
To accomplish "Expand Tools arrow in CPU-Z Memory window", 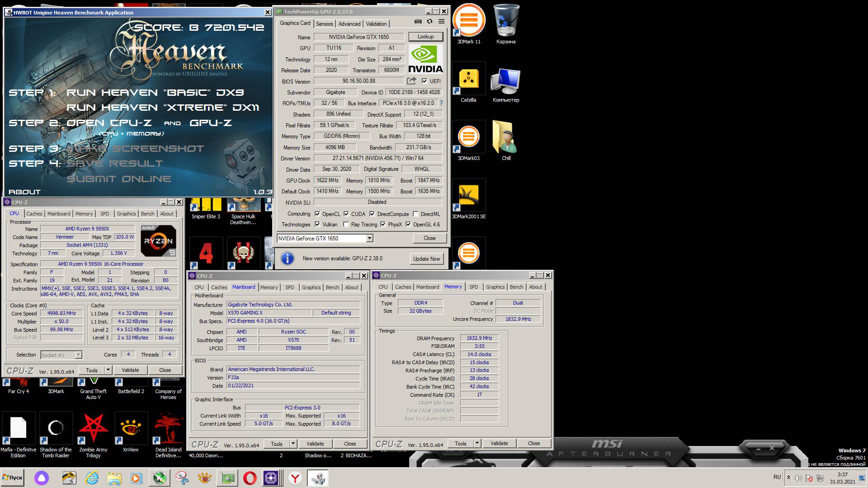I will point(477,443).
